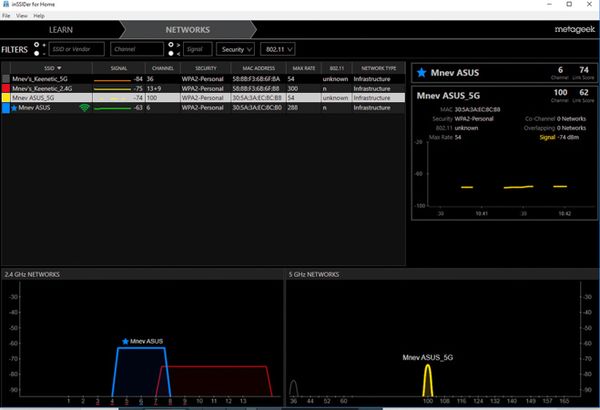This screenshot has height=410, width=600.
Task: Sort by the 802.11 column header
Action: pyautogui.click(x=337, y=68)
